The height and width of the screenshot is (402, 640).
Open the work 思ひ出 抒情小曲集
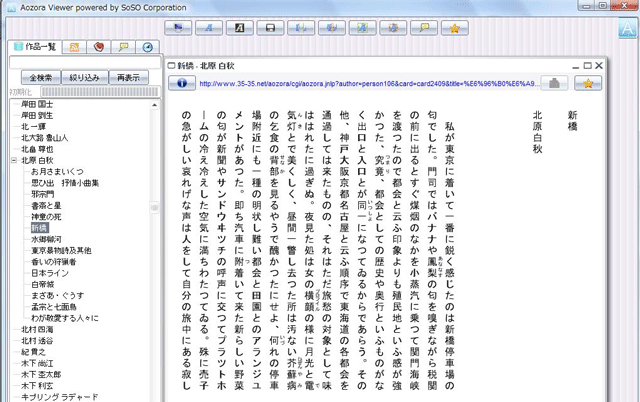(65, 183)
